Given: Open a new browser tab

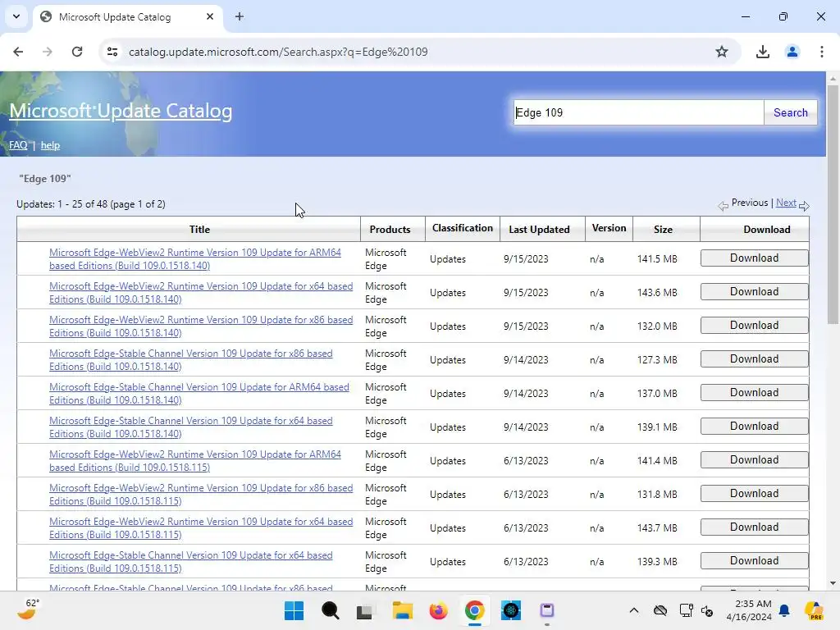Looking at the screenshot, I should point(240,16).
